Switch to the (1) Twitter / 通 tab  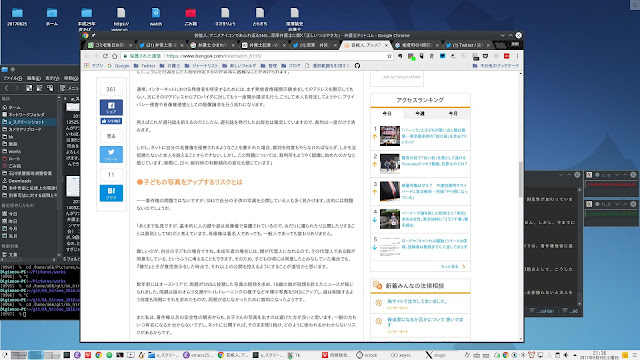[x=467, y=45]
